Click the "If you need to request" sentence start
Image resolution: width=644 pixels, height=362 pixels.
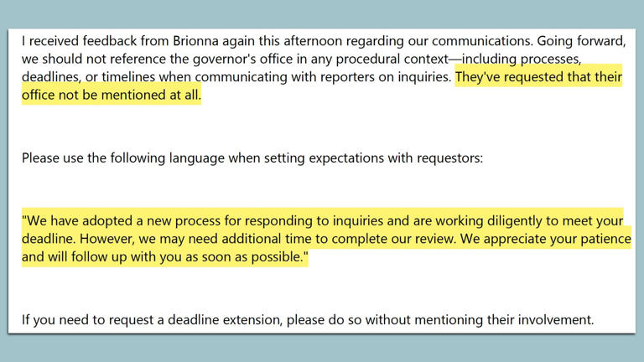click(x=87, y=319)
